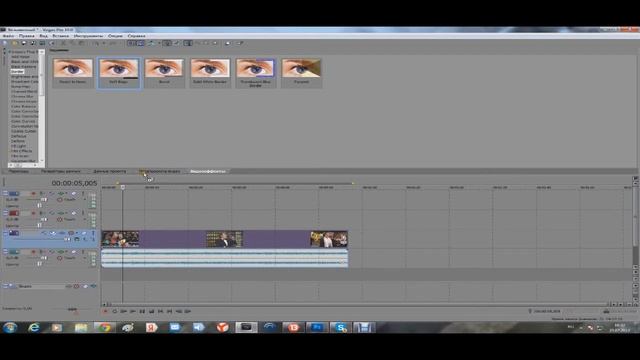640x360 pixels.
Task: Go to start of project
Action: (x=160, y=311)
